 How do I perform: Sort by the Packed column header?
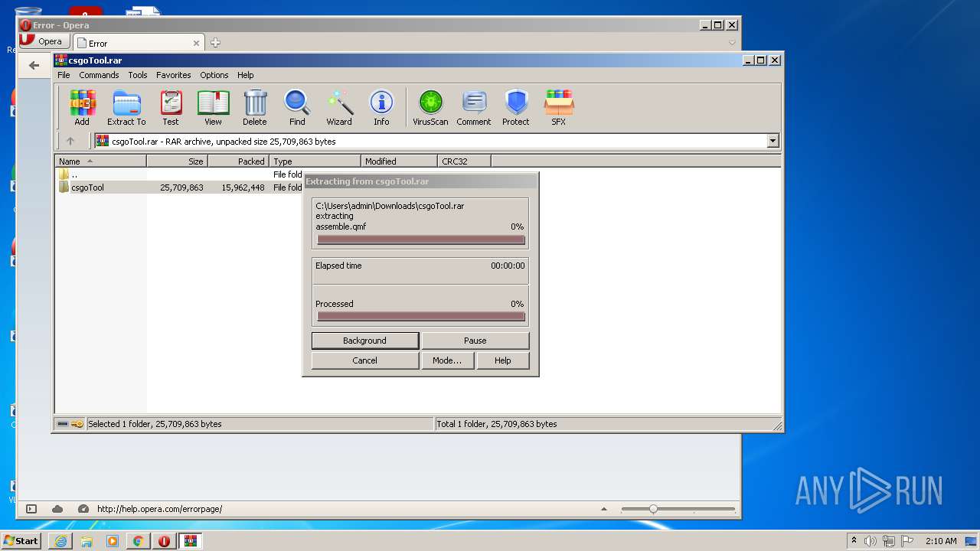click(238, 161)
